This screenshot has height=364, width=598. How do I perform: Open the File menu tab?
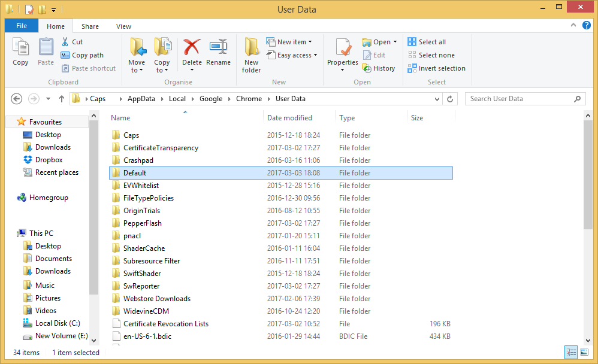pyautogui.click(x=21, y=26)
